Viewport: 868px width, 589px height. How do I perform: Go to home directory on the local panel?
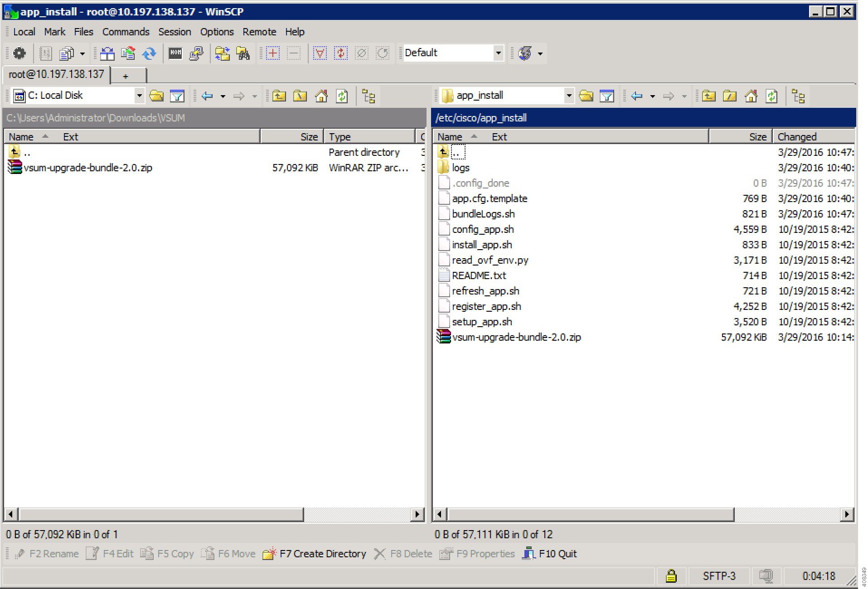[x=321, y=96]
